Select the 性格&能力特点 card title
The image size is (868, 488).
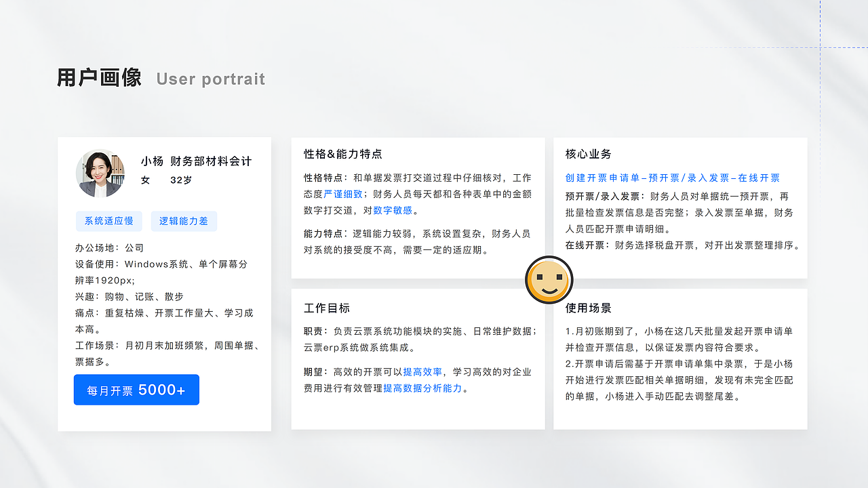tap(342, 154)
